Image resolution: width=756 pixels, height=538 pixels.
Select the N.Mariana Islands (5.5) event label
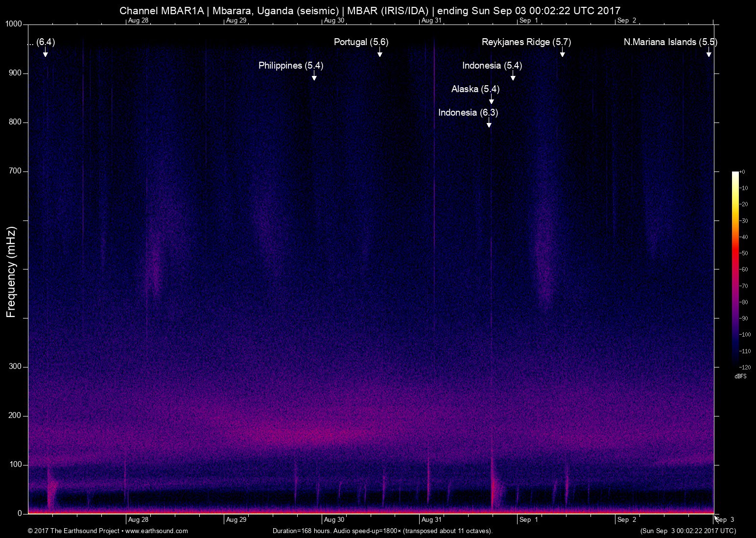click(x=670, y=42)
